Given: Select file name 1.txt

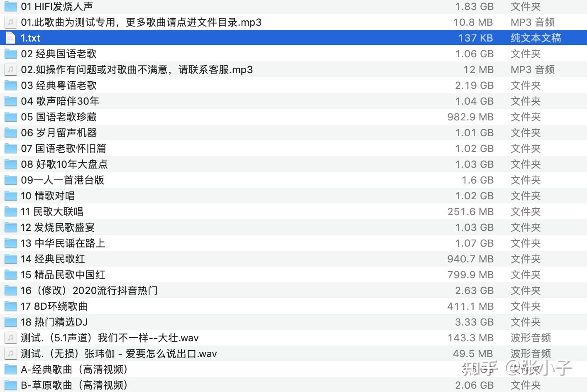Looking at the screenshot, I should point(31,38).
